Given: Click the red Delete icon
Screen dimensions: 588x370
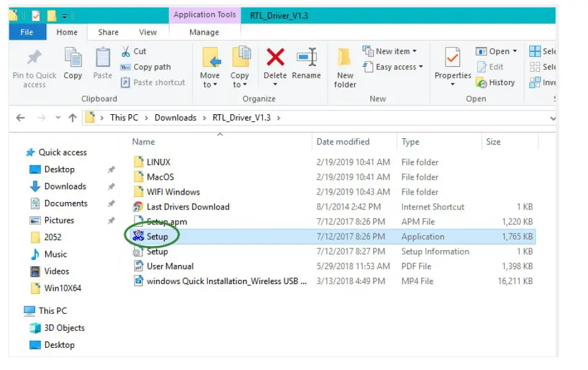Looking at the screenshot, I should coord(275,57).
